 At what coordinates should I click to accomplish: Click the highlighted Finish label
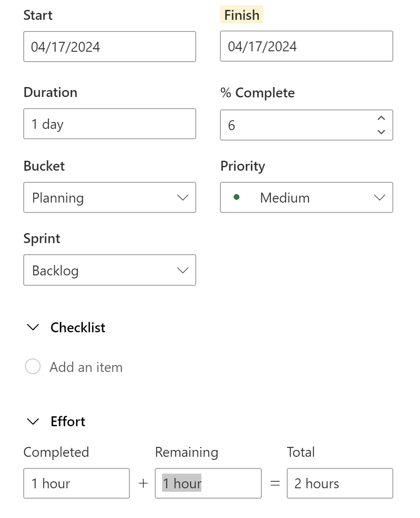(x=241, y=15)
